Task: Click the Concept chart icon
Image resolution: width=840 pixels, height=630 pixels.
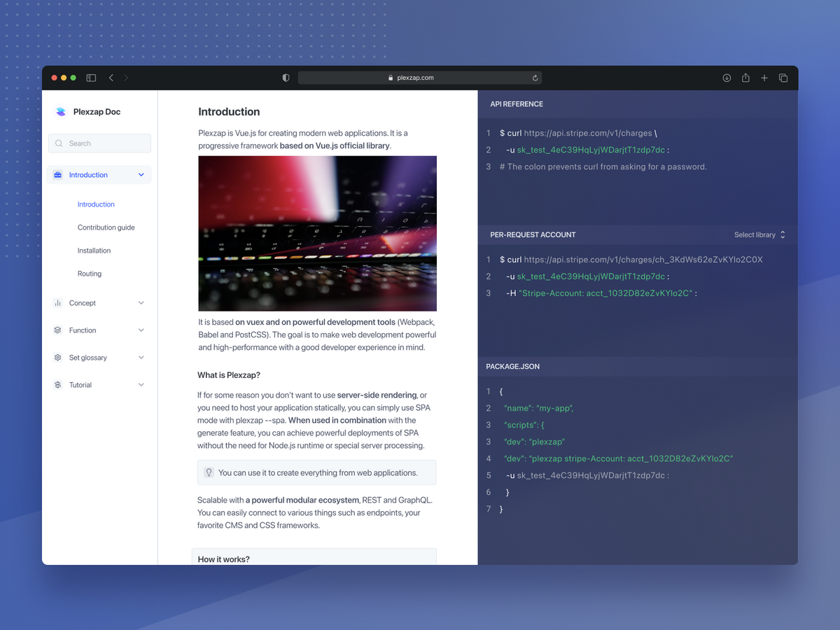Action: pyautogui.click(x=57, y=303)
